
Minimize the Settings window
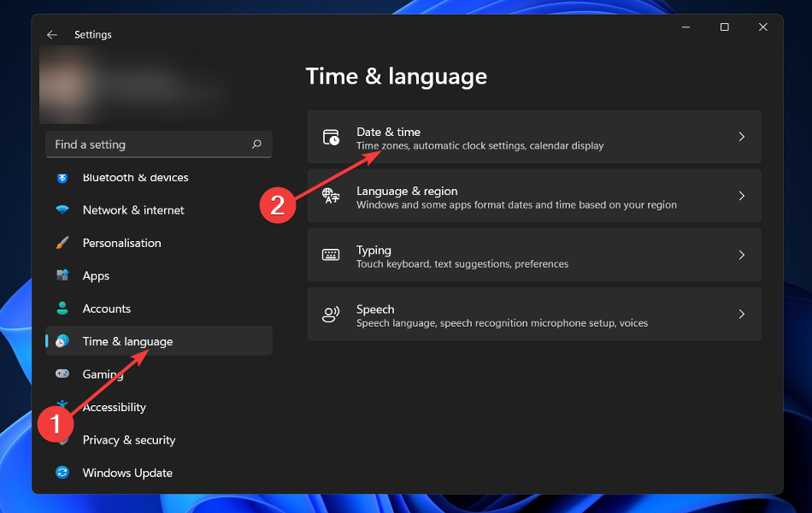pos(685,27)
